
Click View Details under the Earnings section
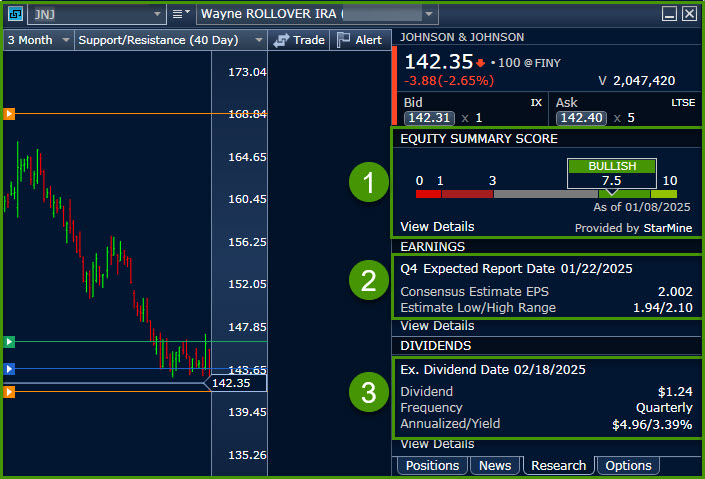point(437,325)
